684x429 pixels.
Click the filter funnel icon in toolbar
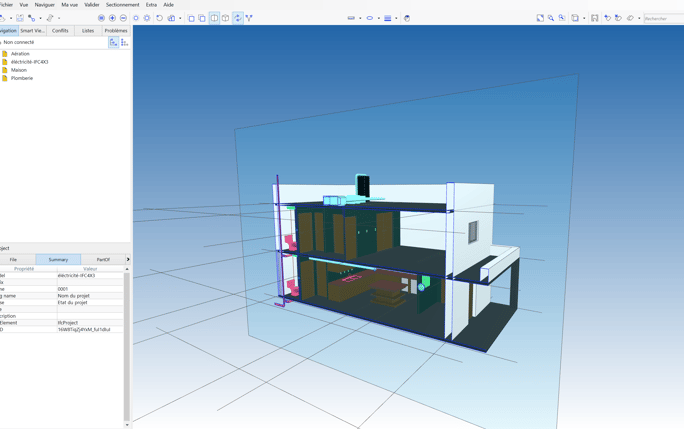pos(249,18)
